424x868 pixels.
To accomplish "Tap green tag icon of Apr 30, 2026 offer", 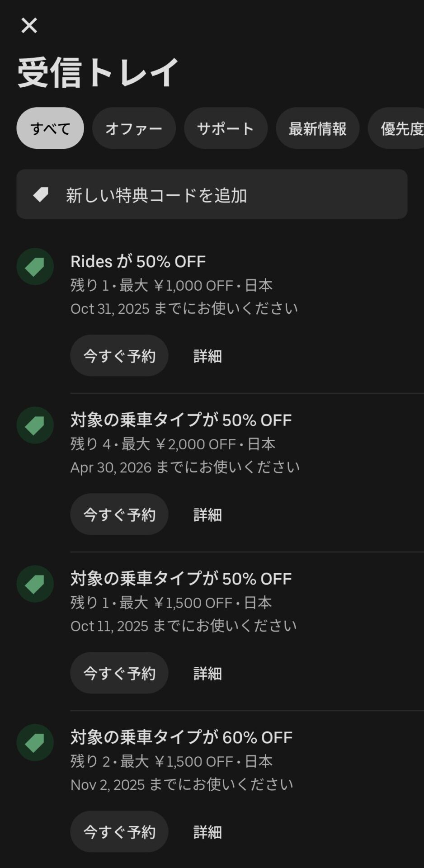I will click(x=35, y=425).
